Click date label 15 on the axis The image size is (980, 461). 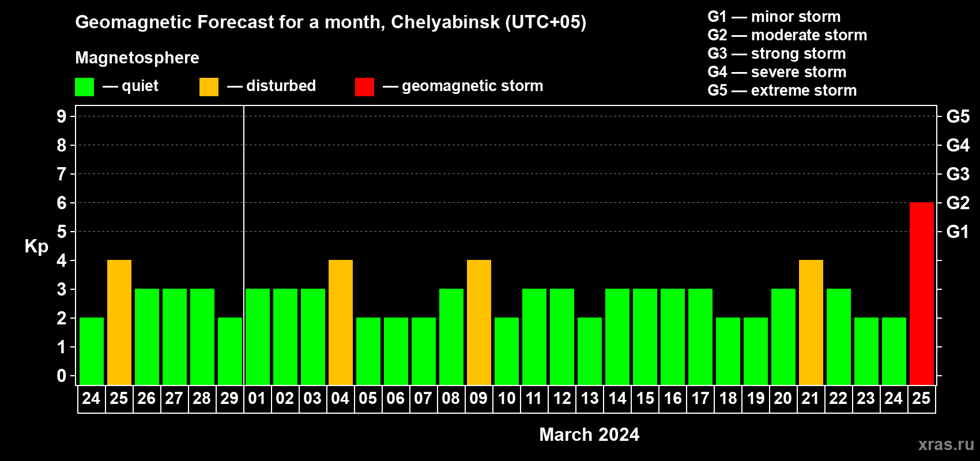(x=644, y=399)
